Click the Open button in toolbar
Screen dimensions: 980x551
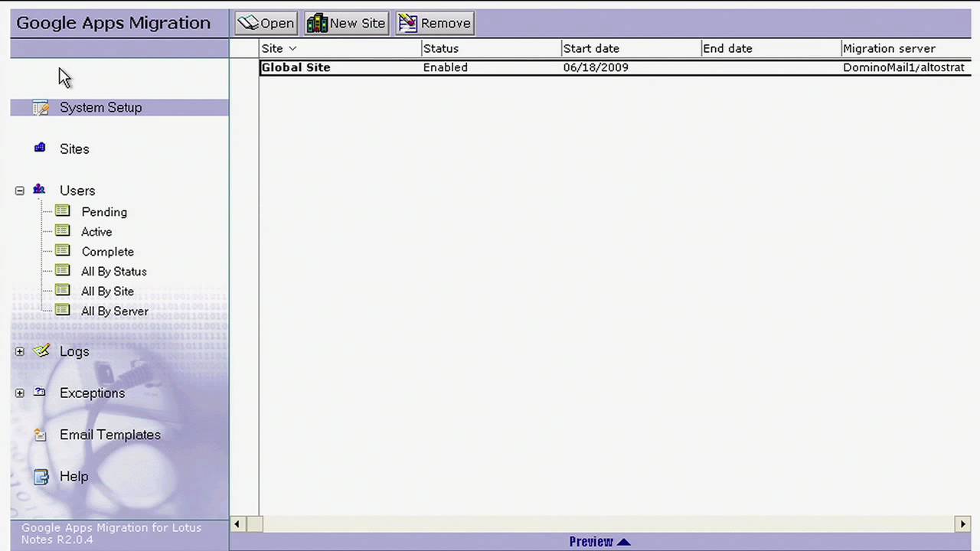pos(266,23)
